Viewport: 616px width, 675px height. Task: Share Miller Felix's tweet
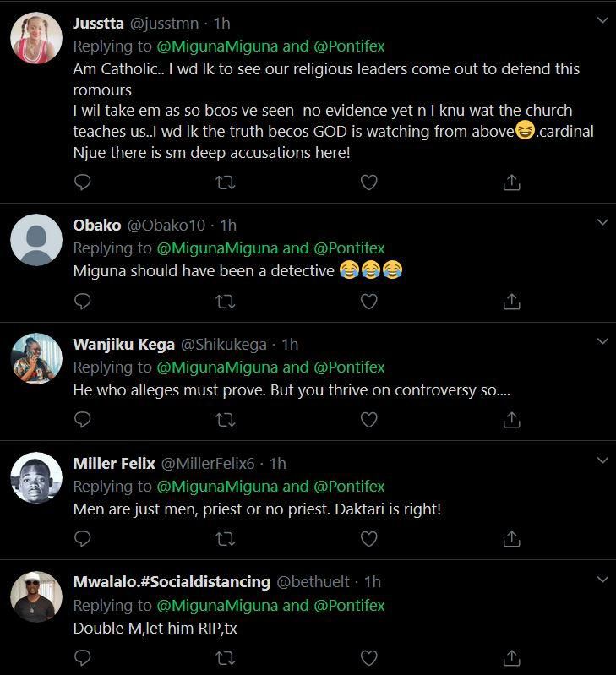(511, 538)
